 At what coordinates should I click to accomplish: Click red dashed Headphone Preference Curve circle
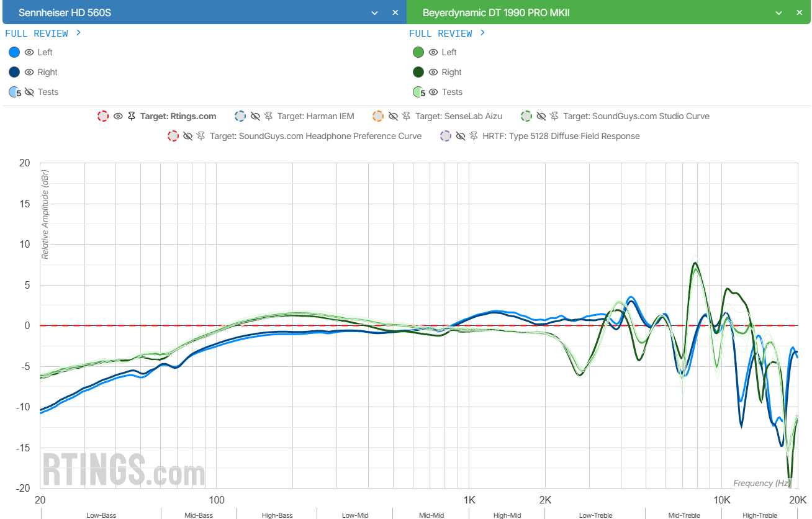click(173, 136)
